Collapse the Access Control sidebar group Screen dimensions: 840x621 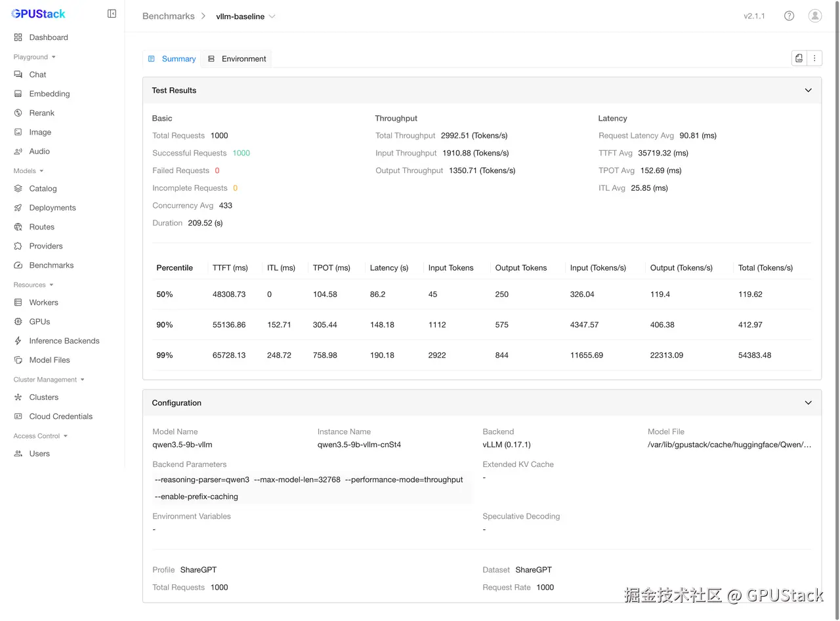41,435
